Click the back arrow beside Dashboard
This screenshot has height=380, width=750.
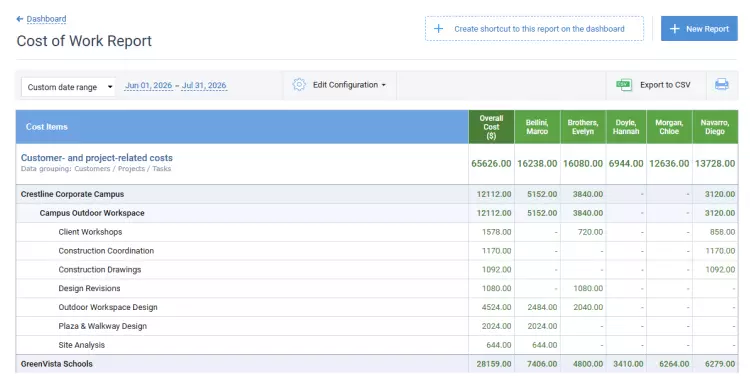pyautogui.click(x=20, y=19)
